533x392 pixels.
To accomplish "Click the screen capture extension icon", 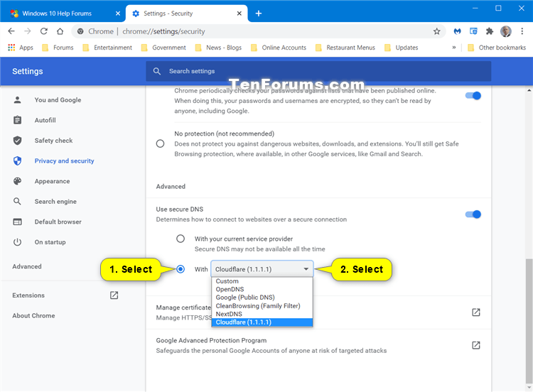I will (x=473, y=31).
